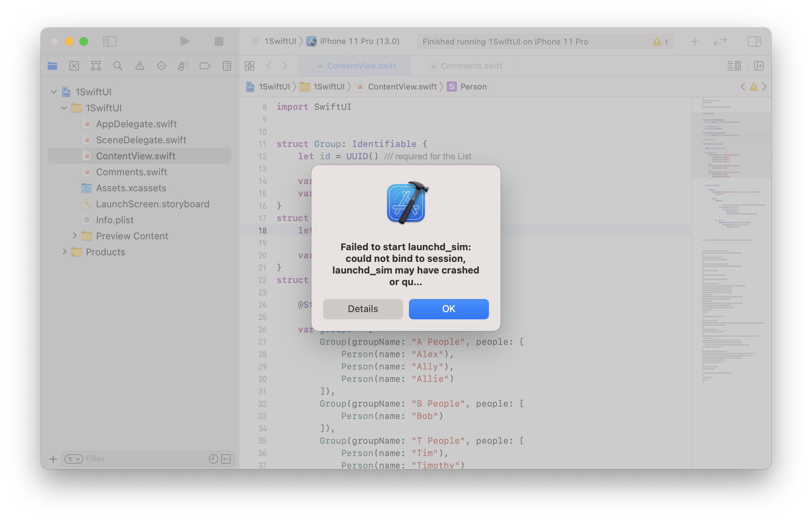This screenshot has height=523, width=812.
Task: Toggle the recent files filter clock icon
Action: [213, 459]
